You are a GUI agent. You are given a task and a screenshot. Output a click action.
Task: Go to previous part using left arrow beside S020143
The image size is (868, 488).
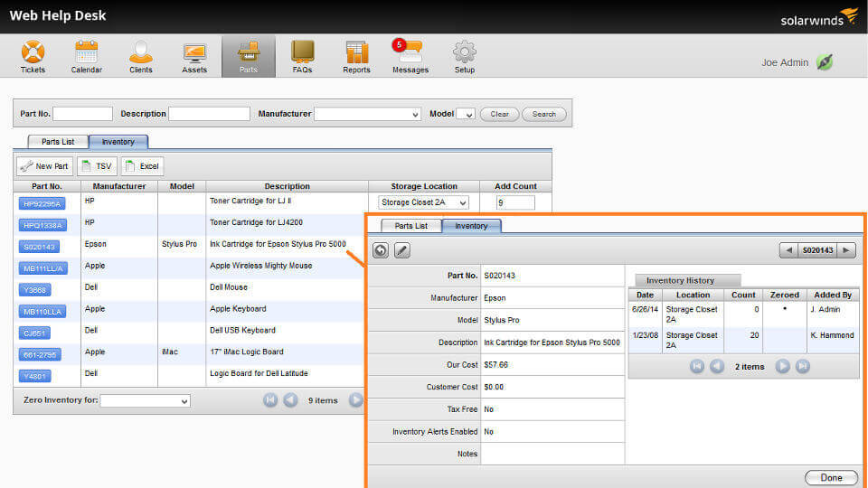(788, 250)
